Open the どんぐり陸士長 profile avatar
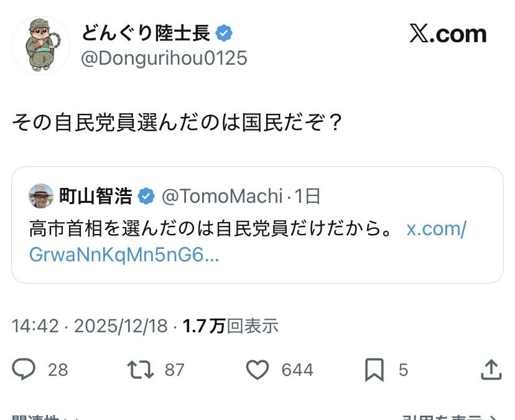This screenshot has height=420, width=515. click(40, 45)
